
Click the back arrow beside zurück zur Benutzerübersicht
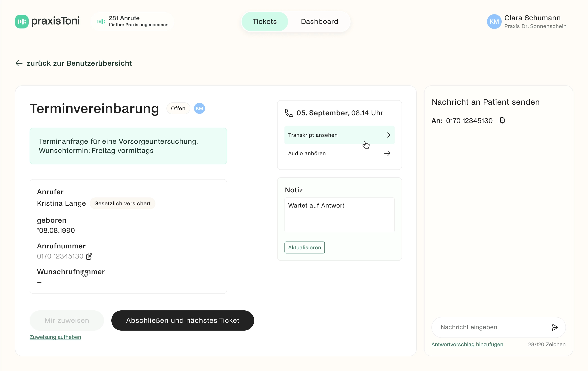pyautogui.click(x=19, y=63)
